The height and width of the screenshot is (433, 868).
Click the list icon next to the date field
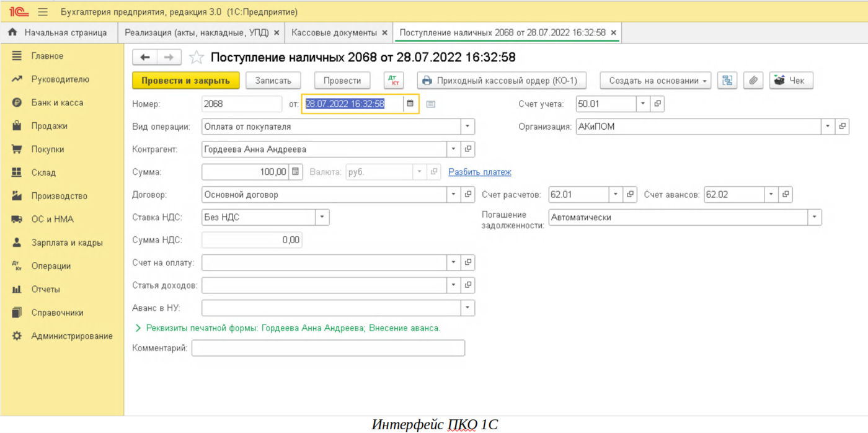(x=431, y=104)
